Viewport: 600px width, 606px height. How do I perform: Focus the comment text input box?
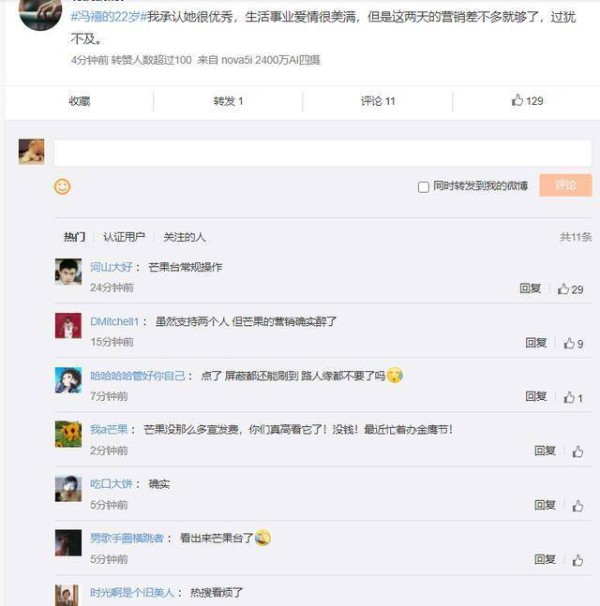click(x=323, y=153)
